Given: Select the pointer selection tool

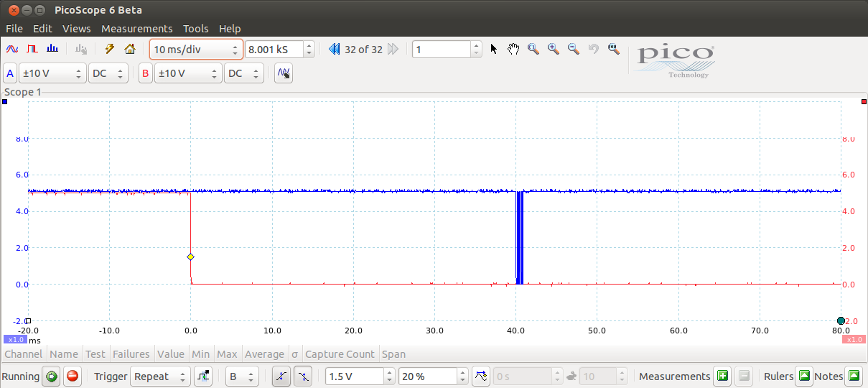Looking at the screenshot, I should coord(493,49).
